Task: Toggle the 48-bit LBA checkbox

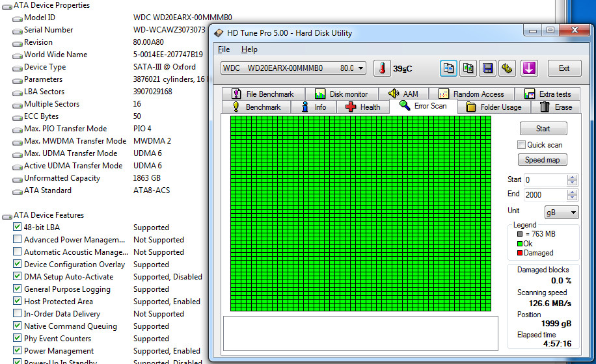Action: pyautogui.click(x=17, y=227)
